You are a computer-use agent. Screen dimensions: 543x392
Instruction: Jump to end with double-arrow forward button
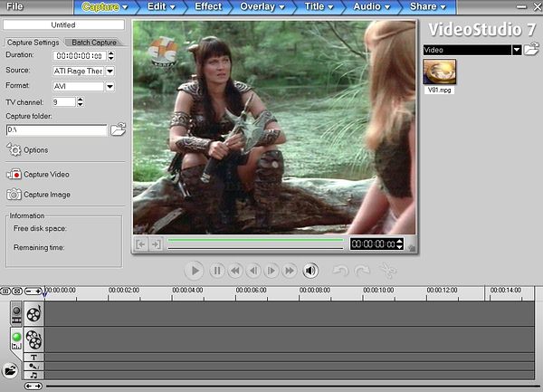coord(290,271)
